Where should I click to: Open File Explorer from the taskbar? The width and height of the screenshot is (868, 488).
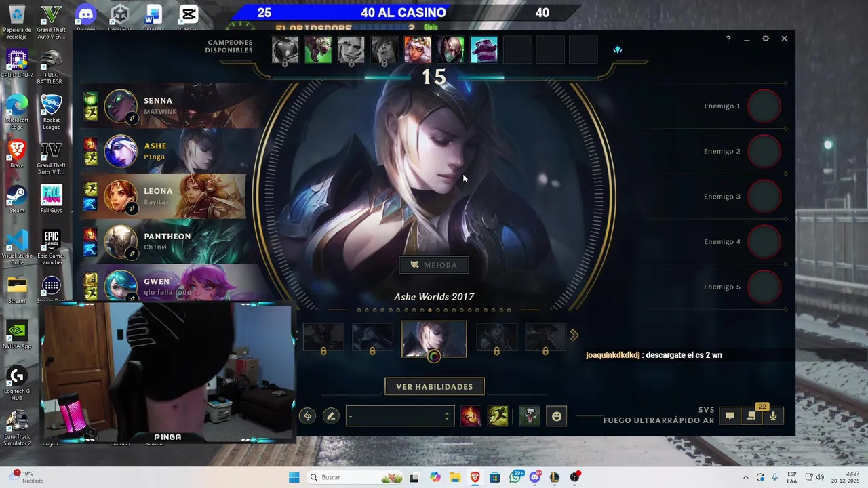click(455, 477)
